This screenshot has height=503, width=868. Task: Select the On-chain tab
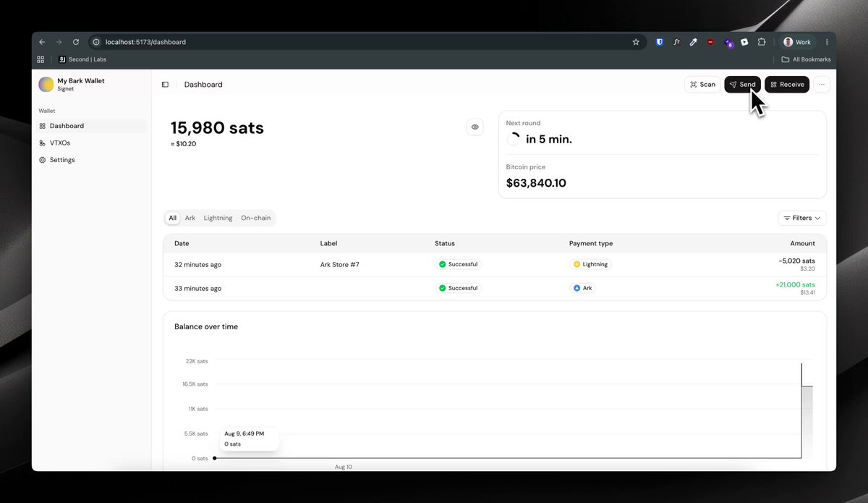(256, 218)
